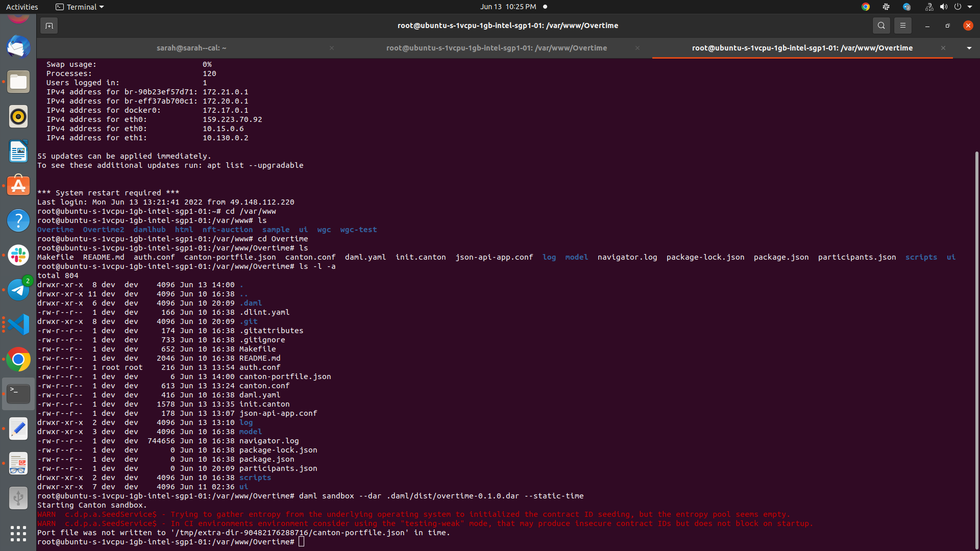
Task: Open Rhythmbox music player from dock
Action: 18,117
